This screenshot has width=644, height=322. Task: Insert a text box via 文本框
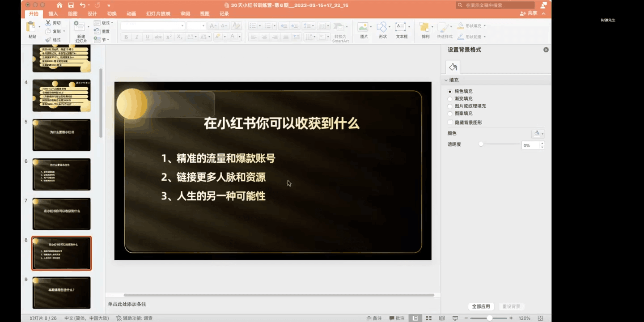click(401, 30)
